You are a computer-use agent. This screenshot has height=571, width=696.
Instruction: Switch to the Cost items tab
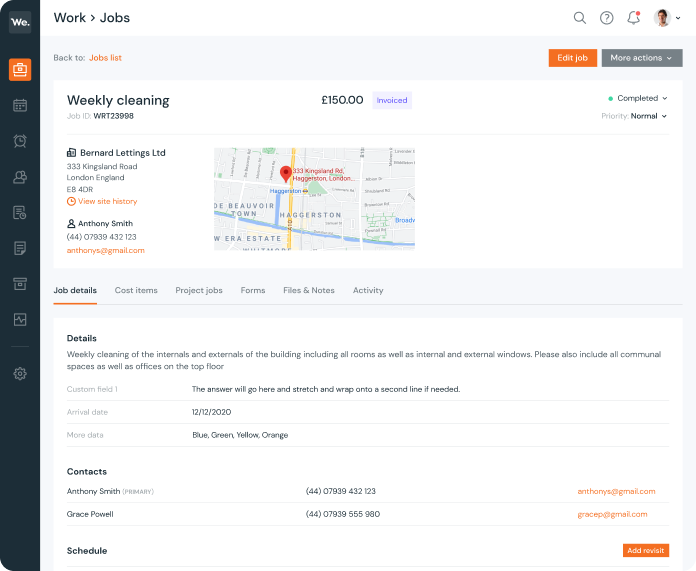[136, 290]
